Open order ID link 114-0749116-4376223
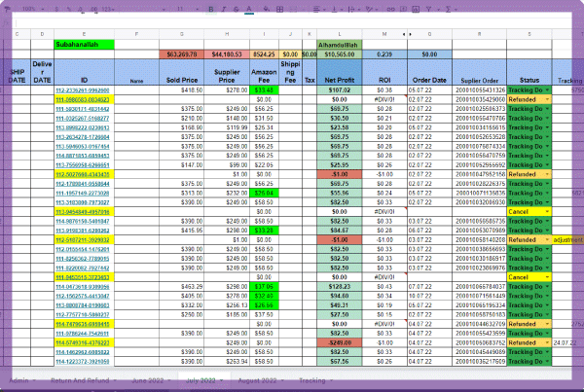This screenshot has height=392, width=584. coord(83,342)
